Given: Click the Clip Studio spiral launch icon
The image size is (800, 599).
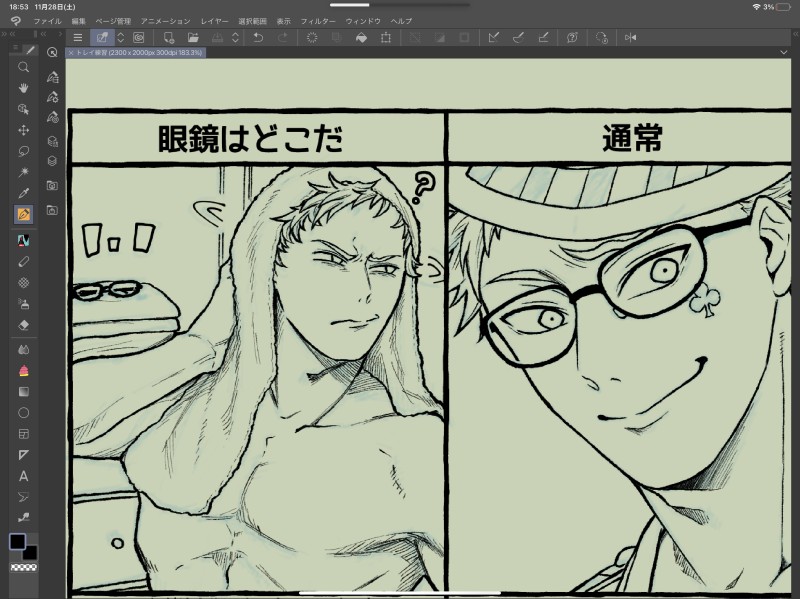Looking at the screenshot, I should [139, 37].
